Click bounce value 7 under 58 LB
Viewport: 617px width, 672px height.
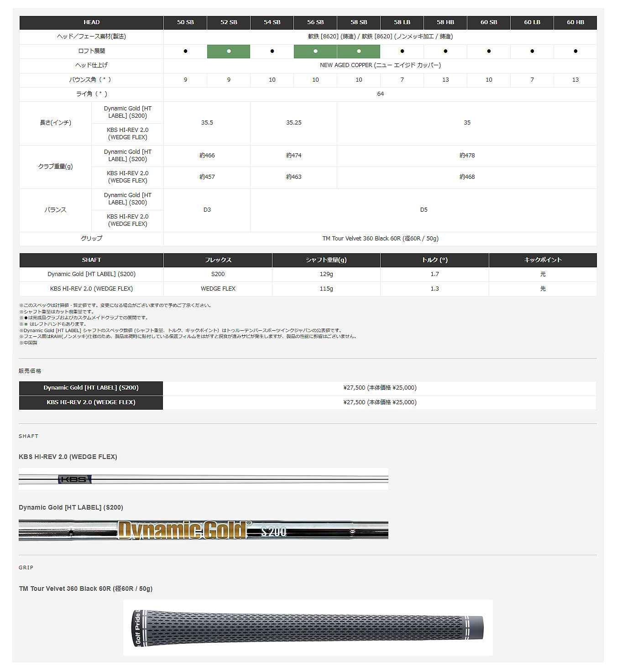(402, 80)
